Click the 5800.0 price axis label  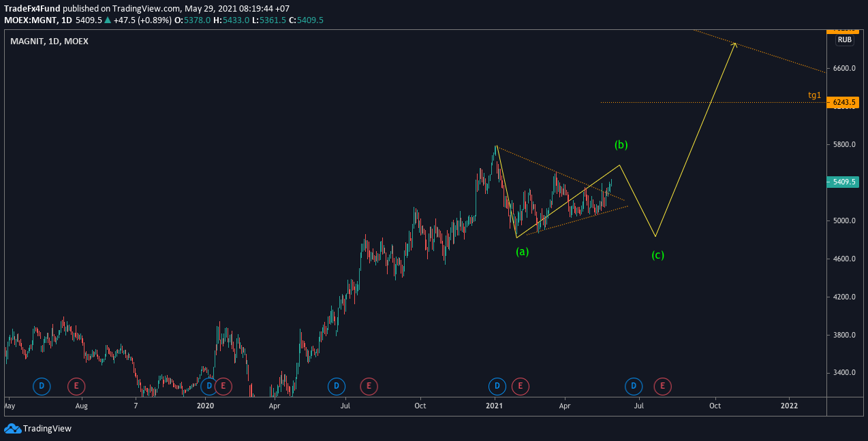tap(843, 145)
